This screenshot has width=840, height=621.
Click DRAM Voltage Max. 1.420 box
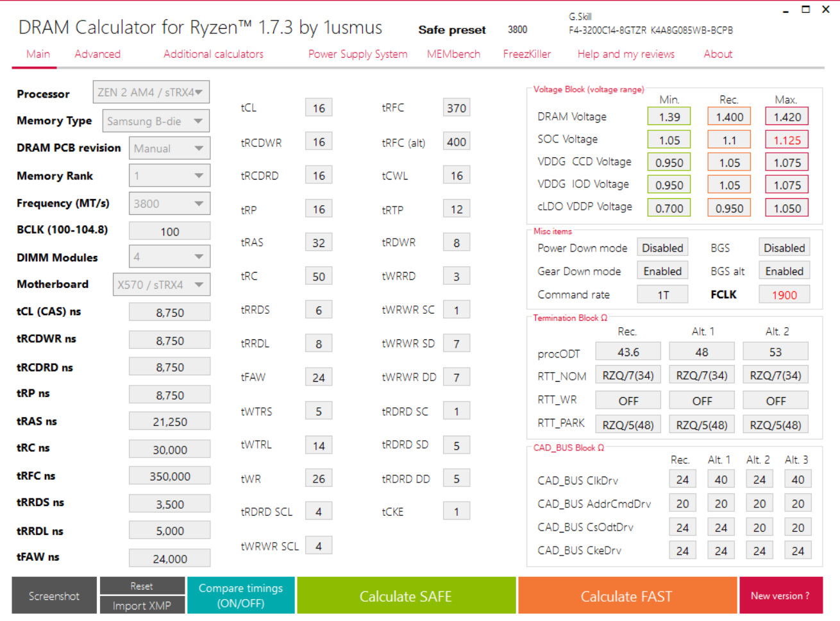pos(787,117)
